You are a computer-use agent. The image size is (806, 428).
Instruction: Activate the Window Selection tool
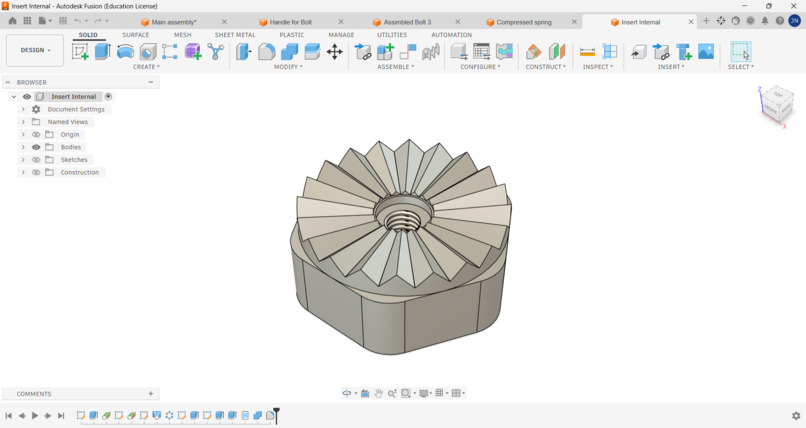(x=741, y=51)
